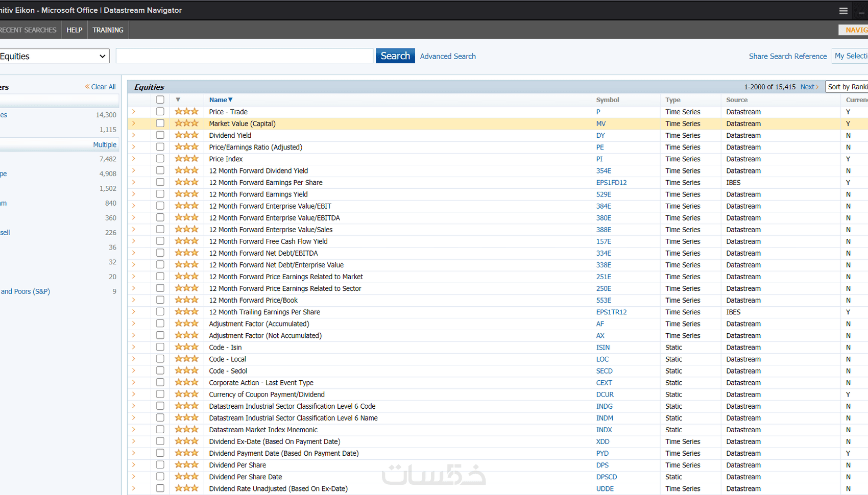Click stars for Dividend Payment Date row

(186, 453)
